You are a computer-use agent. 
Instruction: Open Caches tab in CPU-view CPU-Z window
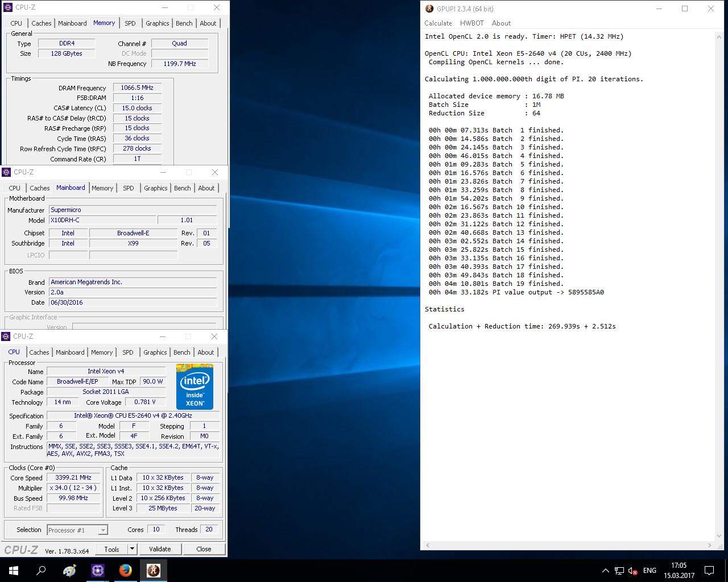coord(39,352)
